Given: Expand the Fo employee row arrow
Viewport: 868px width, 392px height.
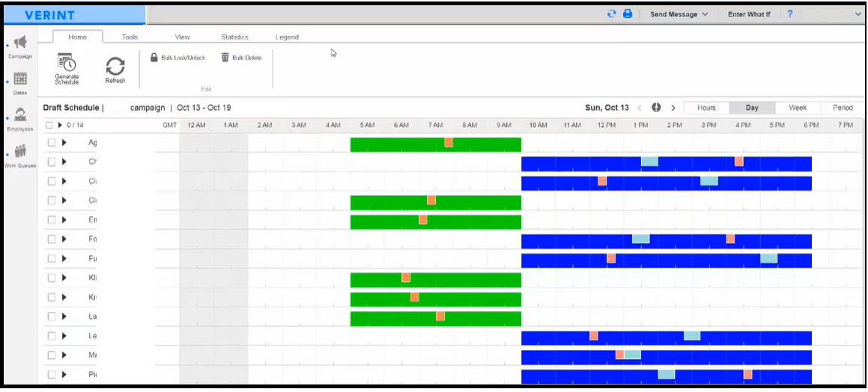Looking at the screenshot, I should coord(64,239).
